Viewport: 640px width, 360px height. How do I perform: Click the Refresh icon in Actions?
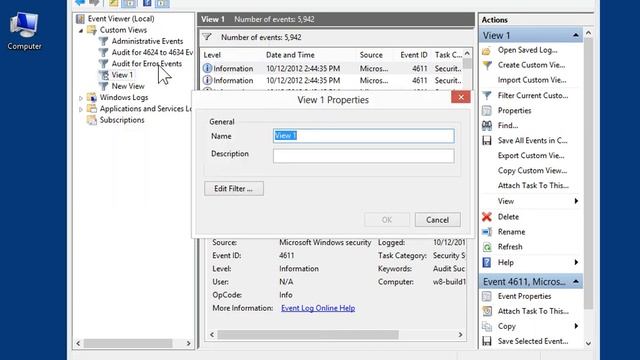point(487,247)
